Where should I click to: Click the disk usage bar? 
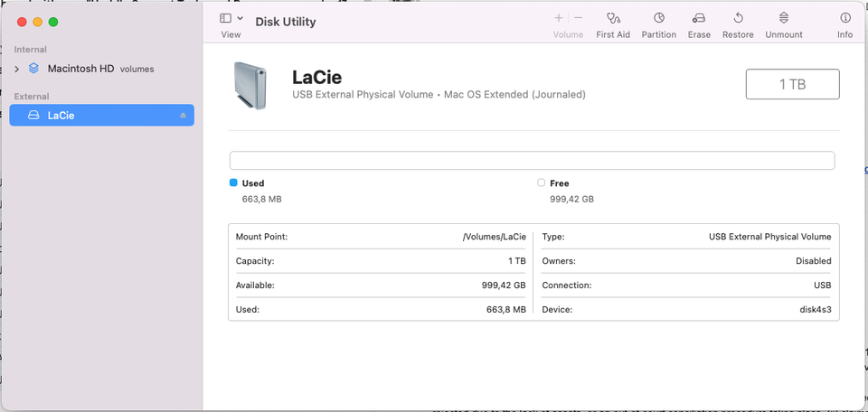532,161
